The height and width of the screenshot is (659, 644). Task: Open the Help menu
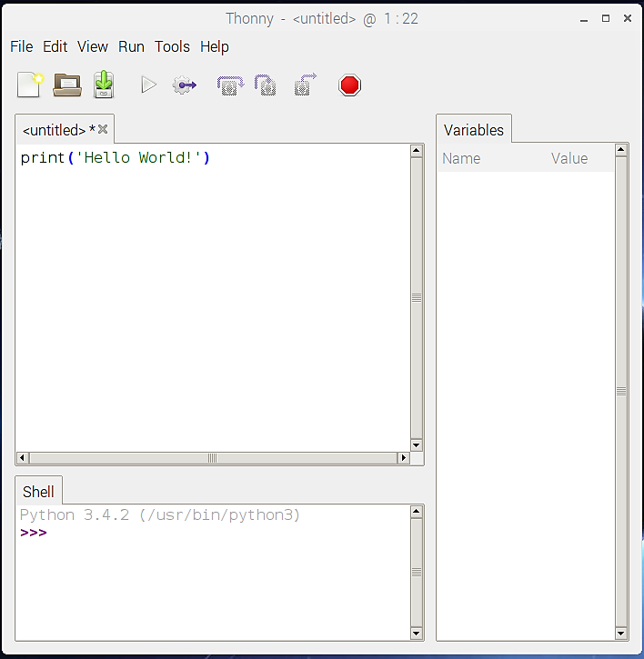click(x=215, y=46)
